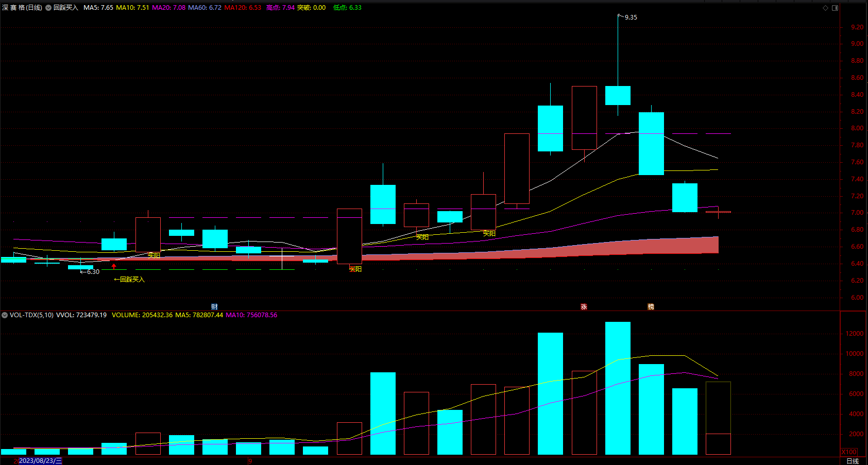Image resolution: width=868 pixels, height=465 pixels.
Task: Open the 回踩买入 indicator dropdown arrow
Action: (x=48, y=8)
